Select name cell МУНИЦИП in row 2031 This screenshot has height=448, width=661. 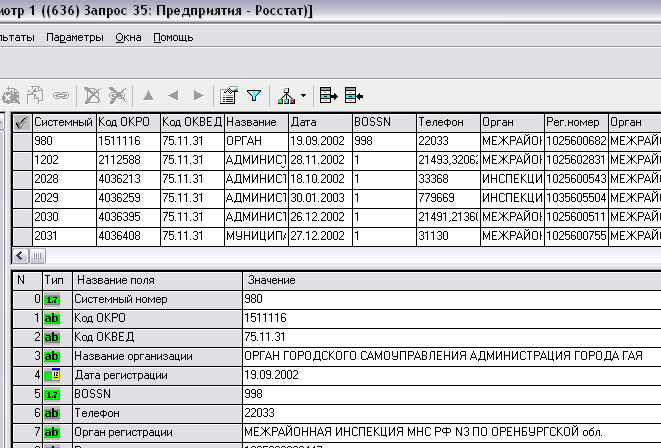[x=256, y=236]
